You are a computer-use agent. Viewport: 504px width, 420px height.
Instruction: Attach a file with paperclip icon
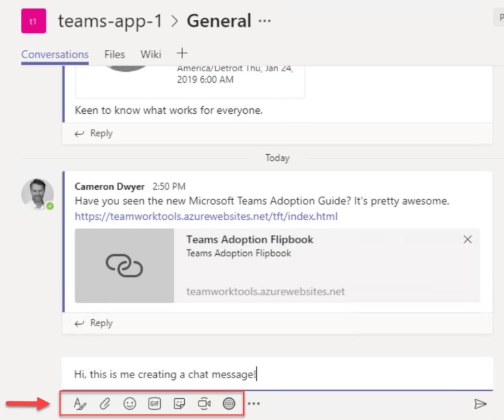coord(105,404)
